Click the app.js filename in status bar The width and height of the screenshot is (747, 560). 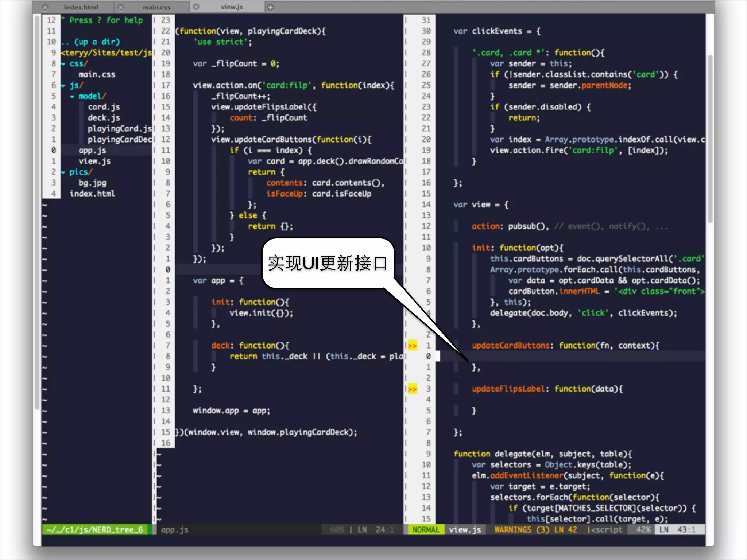coord(175,530)
